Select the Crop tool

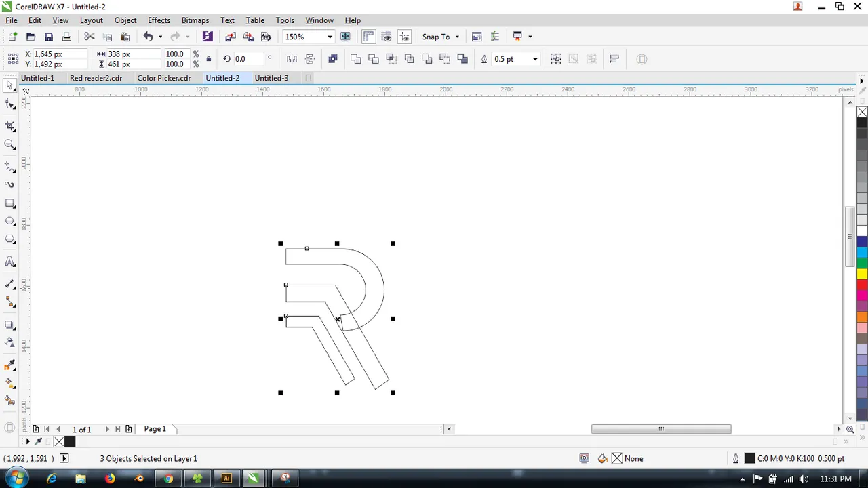pos(10,126)
